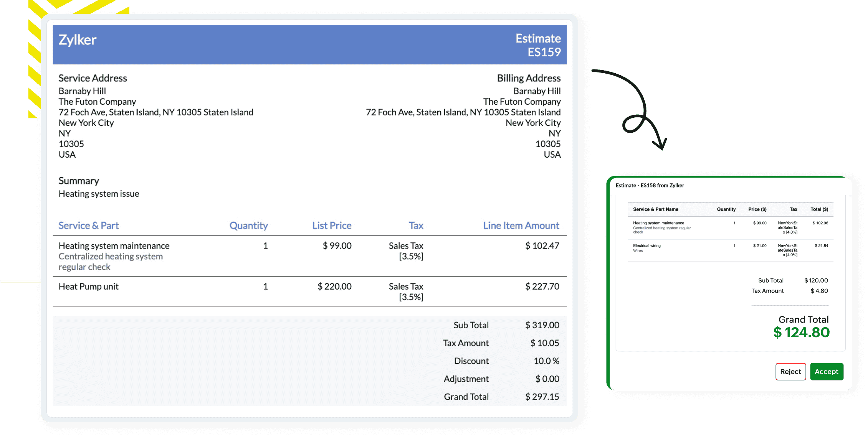Click the Heating system issue summary text

pos(99,194)
